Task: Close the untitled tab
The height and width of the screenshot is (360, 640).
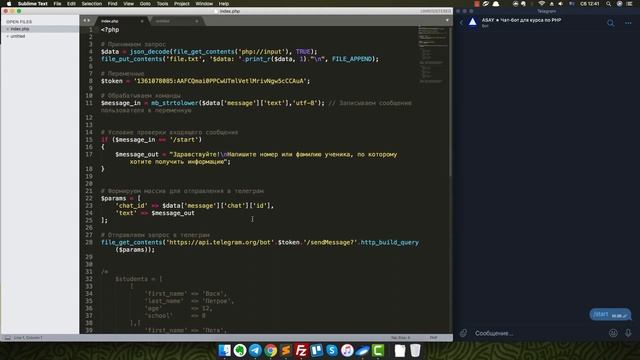Action: [x=197, y=21]
